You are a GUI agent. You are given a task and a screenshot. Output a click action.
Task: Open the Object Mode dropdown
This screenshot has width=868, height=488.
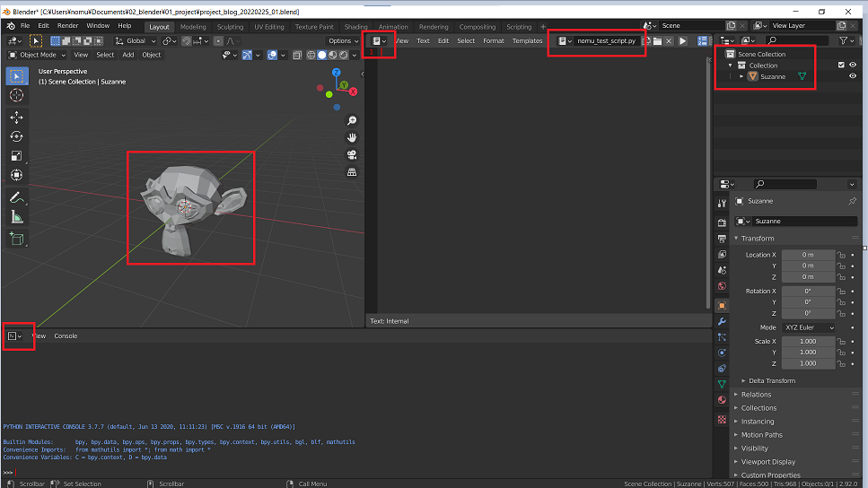[x=37, y=55]
